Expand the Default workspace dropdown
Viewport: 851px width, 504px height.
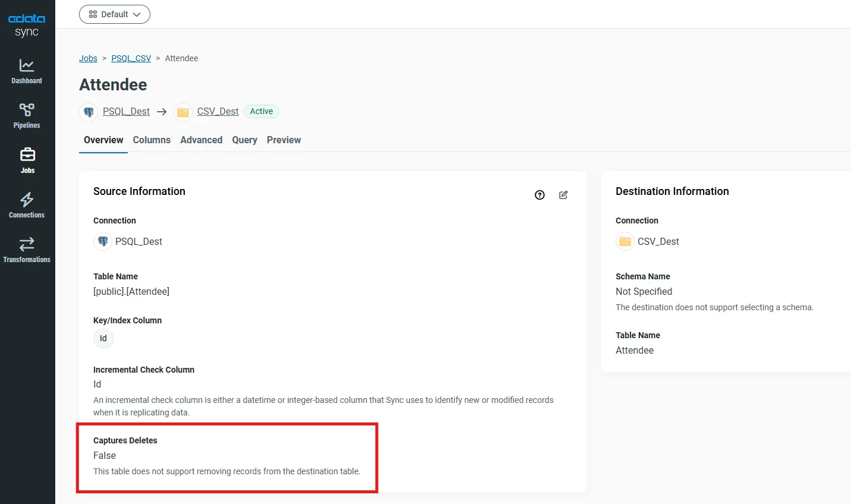tap(115, 14)
